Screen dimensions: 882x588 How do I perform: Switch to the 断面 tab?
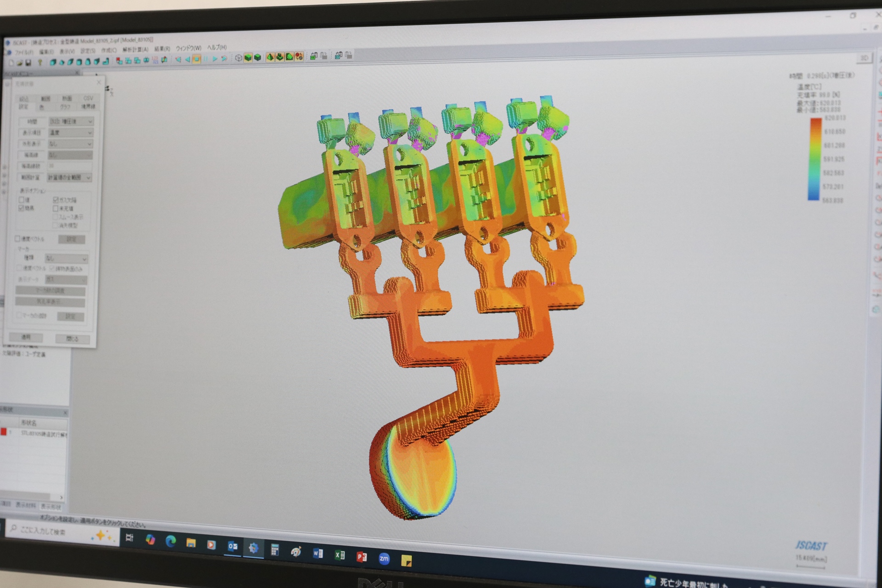pos(67,98)
